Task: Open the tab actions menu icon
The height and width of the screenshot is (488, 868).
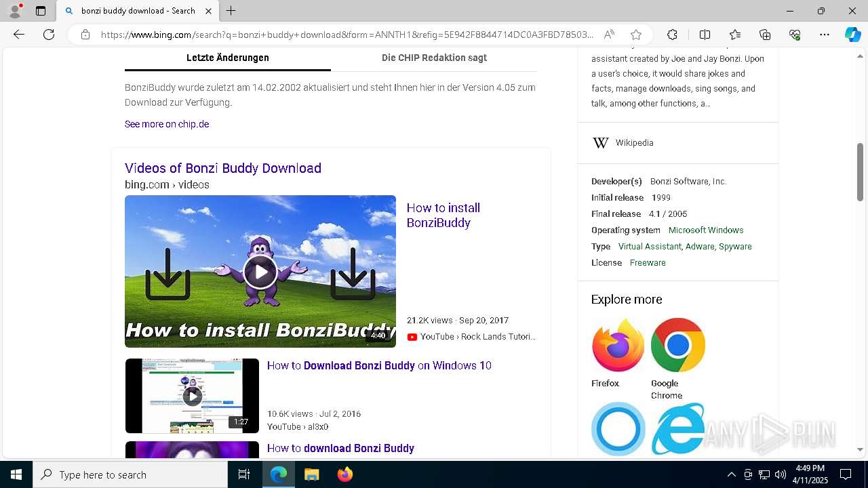Action: [x=41, y=11]
